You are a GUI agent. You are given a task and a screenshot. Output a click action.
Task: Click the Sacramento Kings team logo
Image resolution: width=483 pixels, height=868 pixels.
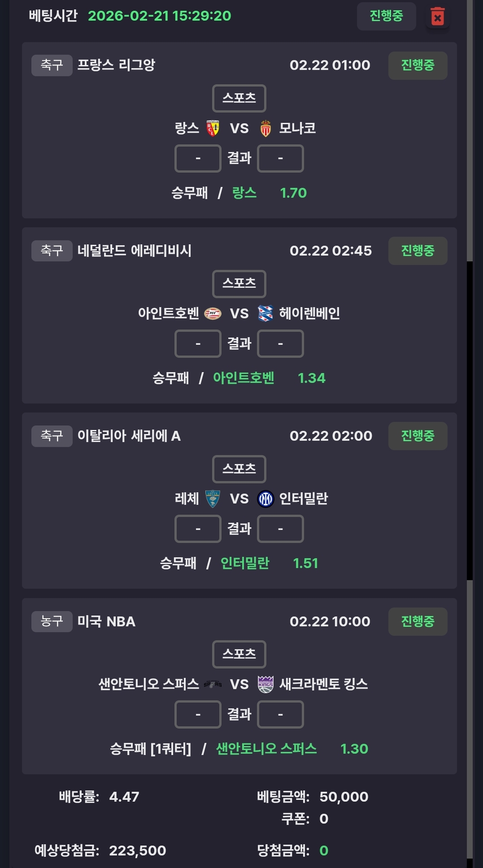tap(265, 684)
